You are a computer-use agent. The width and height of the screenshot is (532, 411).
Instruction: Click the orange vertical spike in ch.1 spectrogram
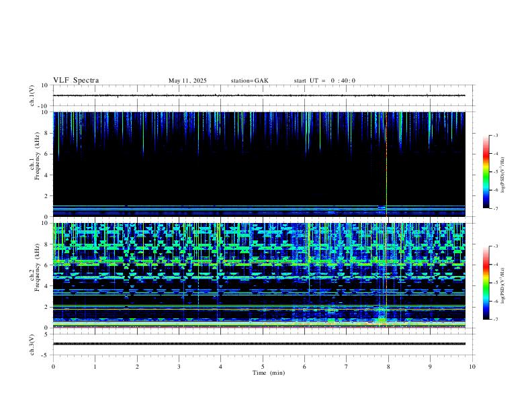point(386,164)
